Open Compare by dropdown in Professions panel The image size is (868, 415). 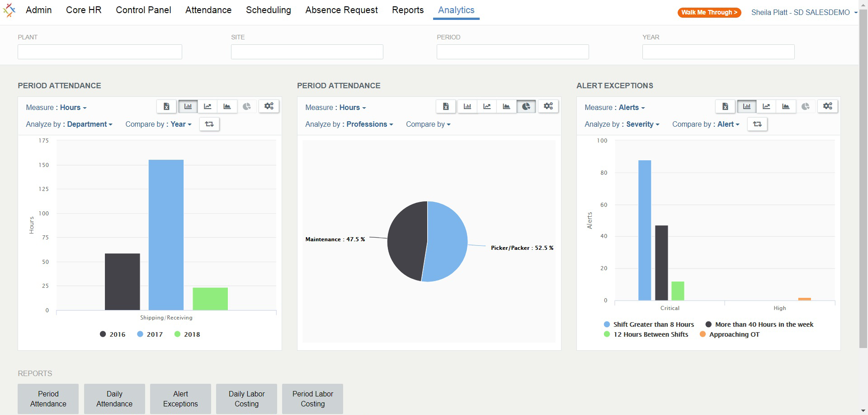[428, 124]
